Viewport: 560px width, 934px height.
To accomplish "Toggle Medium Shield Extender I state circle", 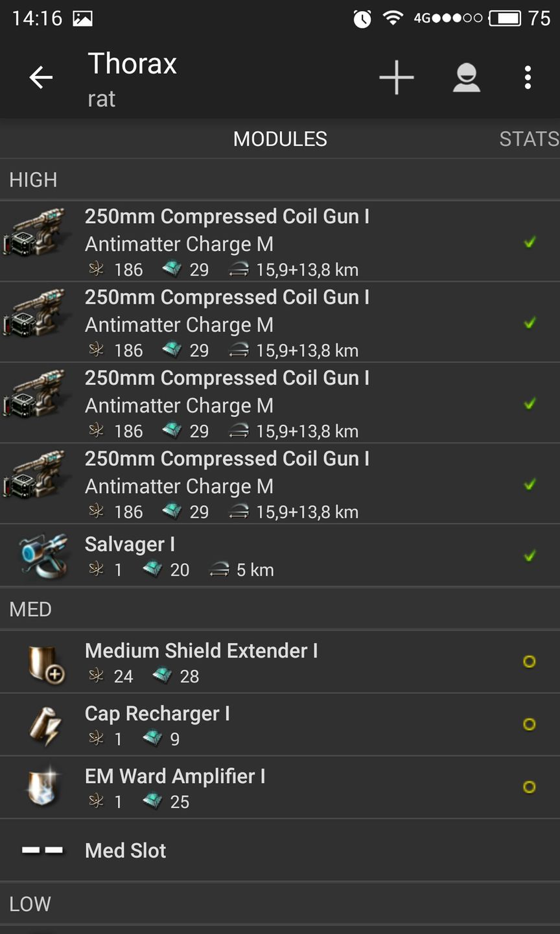I will [529, 662].
